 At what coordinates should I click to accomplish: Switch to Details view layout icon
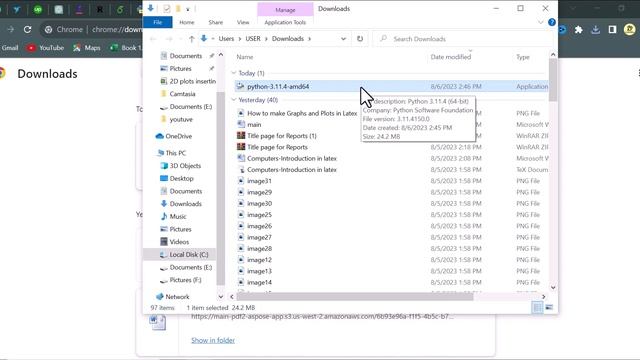[538, 307]
